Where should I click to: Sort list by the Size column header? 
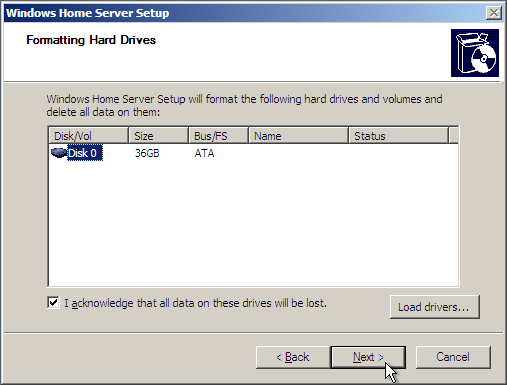pyautogui.click(x=159, y=136)
